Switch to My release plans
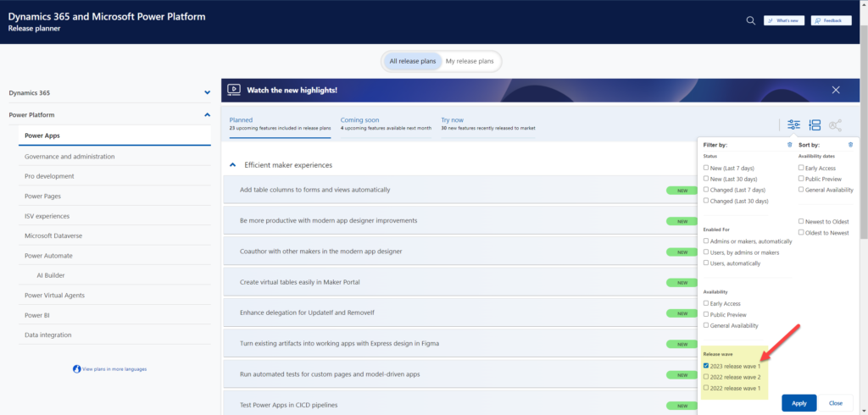The height and width of the screenshot is (415, 868). pyautogui.click(x=470, y=62)
